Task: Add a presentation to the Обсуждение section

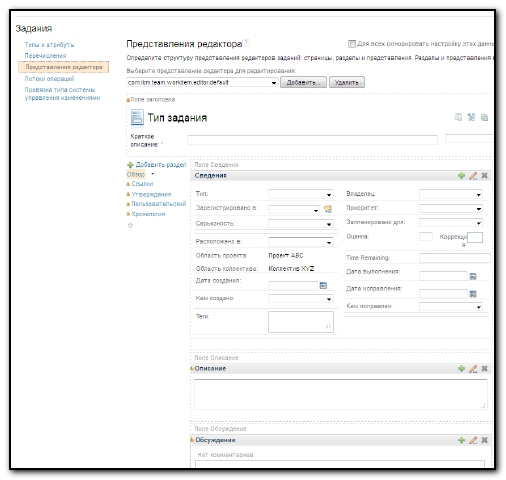Action: pos(461,440)
